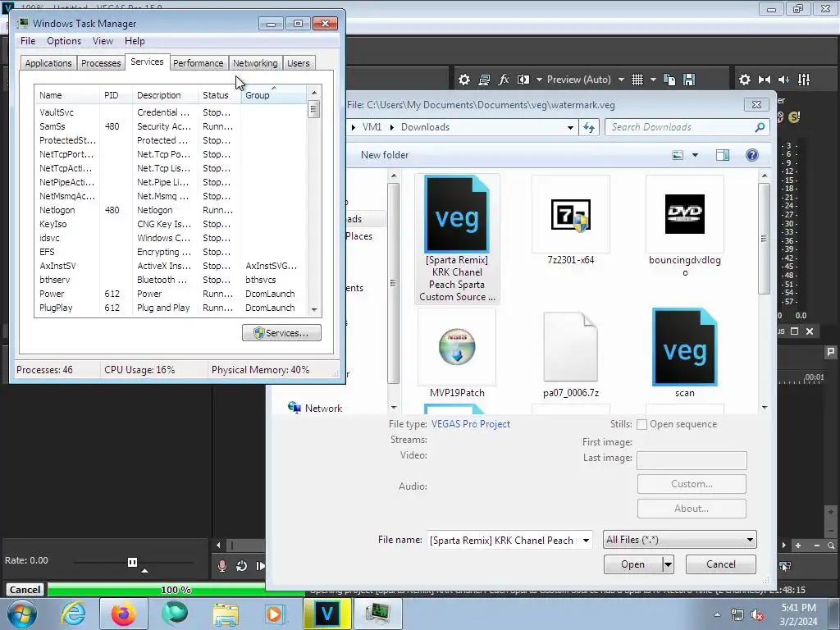
Task: Switch to the Applications tab in Task Manager
Action: tap(48, 63)
